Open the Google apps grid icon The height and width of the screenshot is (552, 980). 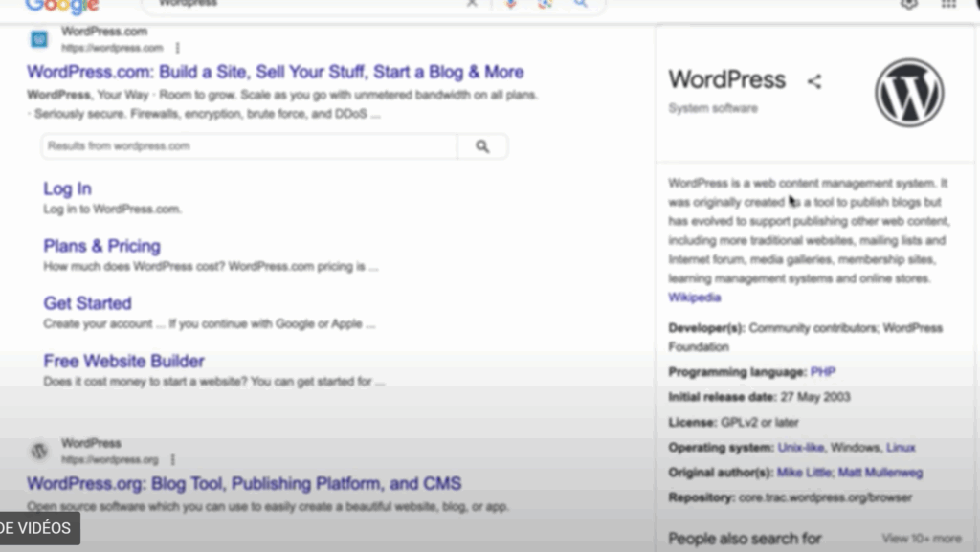coord(948,4)
